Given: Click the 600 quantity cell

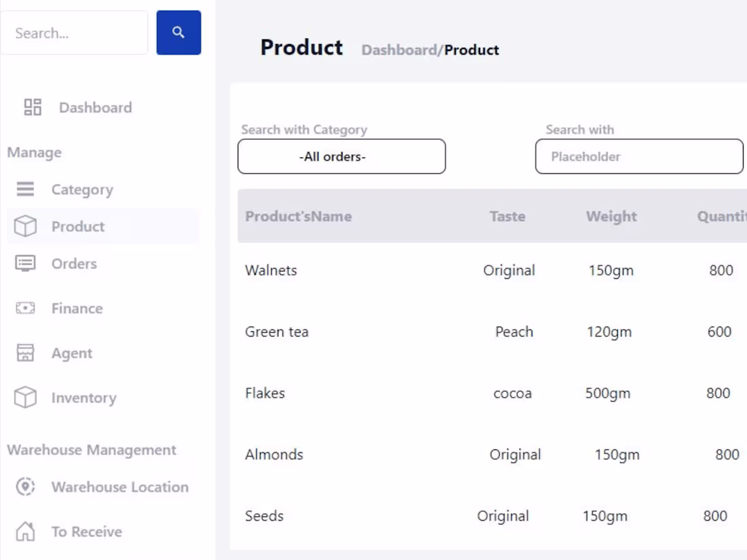Looking at the screenshot, I should [719, 332].
